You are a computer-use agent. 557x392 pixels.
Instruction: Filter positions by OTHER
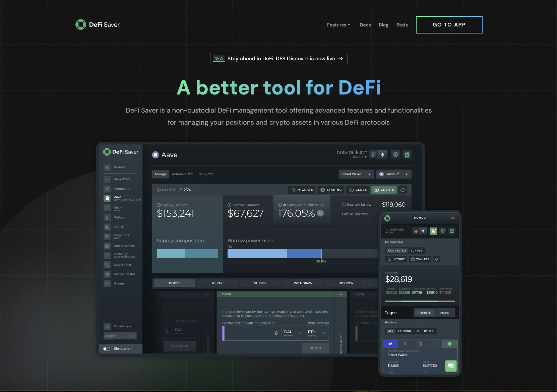429,331
